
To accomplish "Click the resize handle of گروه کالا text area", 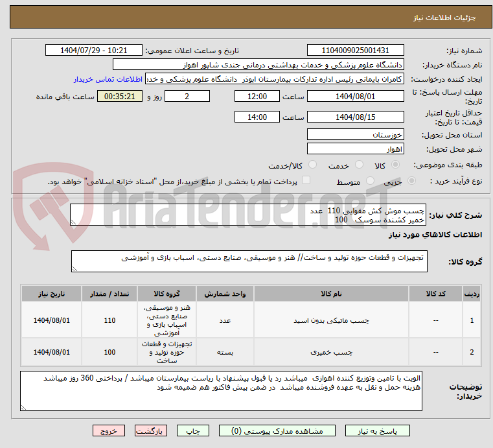I will [75, 269].
